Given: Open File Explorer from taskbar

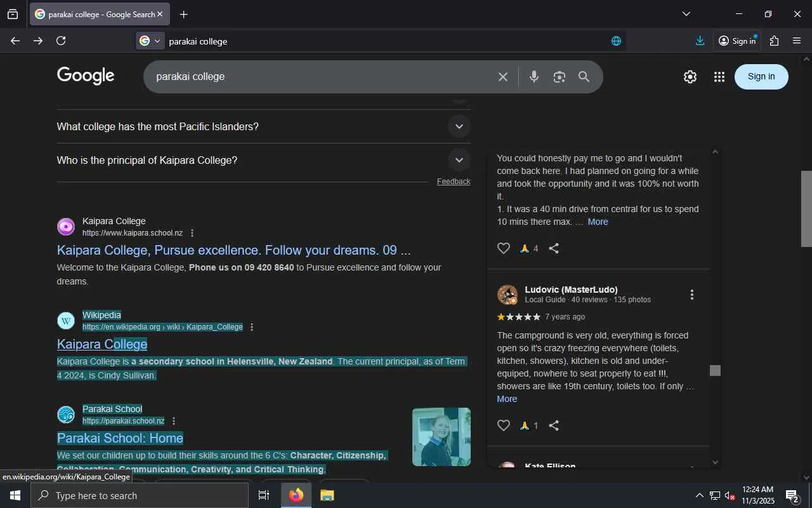Looking at the screenshot, I should click(327, 495).
